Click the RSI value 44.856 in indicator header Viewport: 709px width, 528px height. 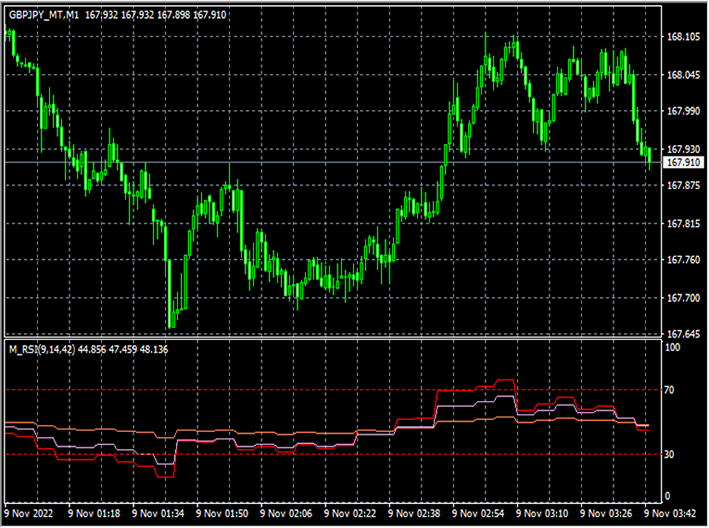(x=92, y=349)
